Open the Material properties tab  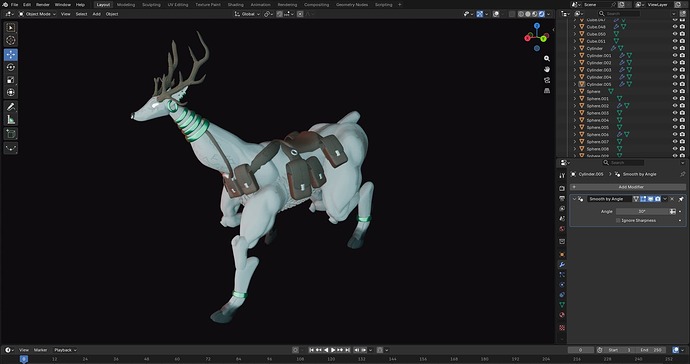562,315
